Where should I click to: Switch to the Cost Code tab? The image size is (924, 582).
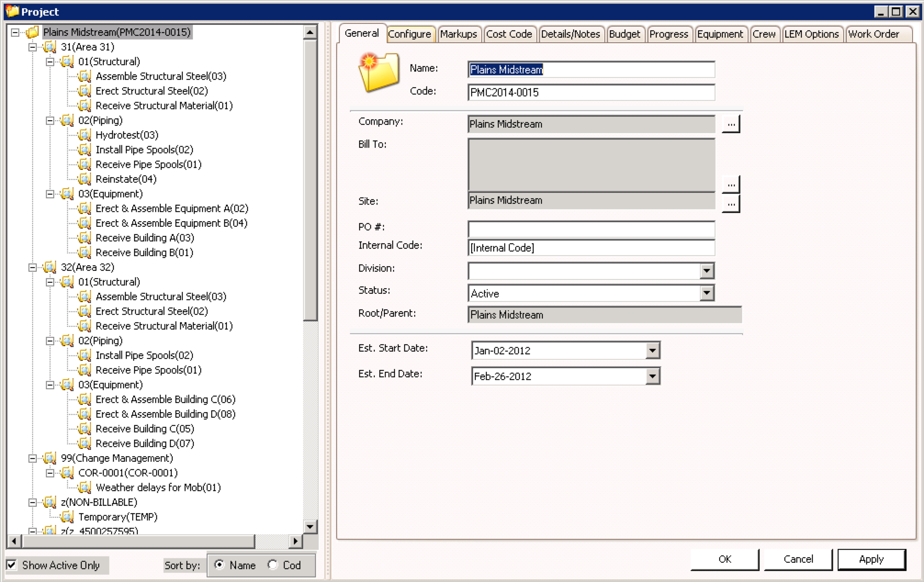[508, 34]
